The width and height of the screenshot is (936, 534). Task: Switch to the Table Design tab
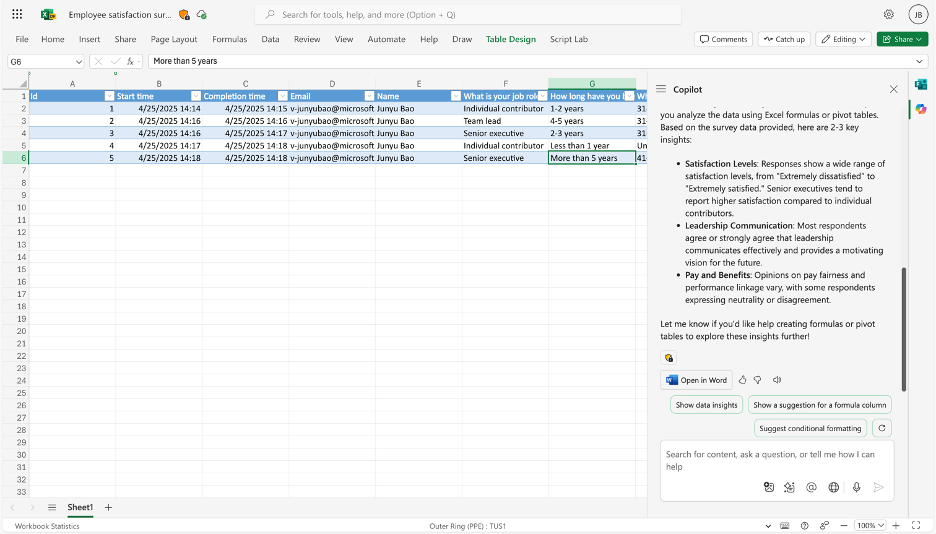[510, 39]
